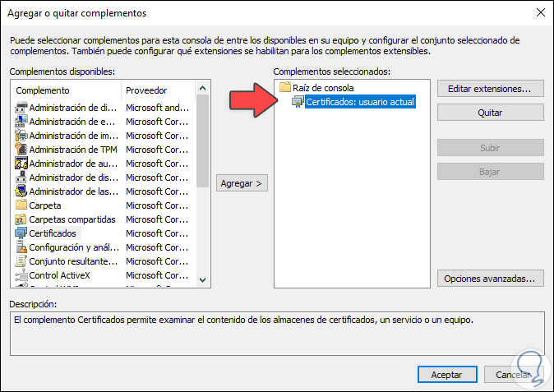Viewport: 554px width, 392px height.
Task: Click the Administración de im... printer icon
Action: [x=21, y=136]
